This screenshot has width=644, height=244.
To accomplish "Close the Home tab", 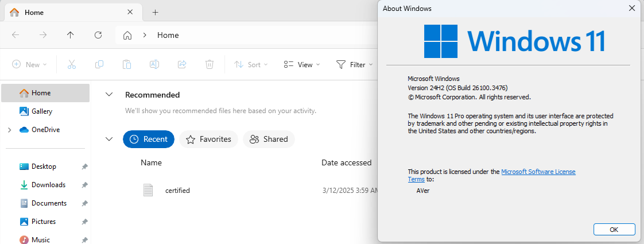I will pyautogui.click(x=130, y=12).
